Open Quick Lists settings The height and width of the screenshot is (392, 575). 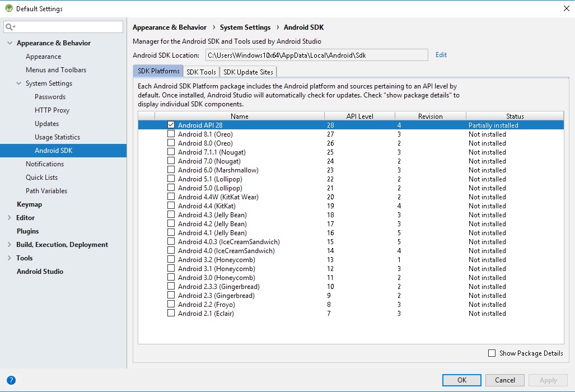41,178
